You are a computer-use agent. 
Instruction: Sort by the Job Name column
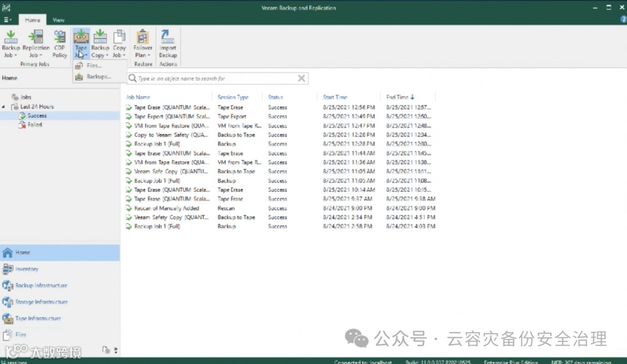pos(138,97)
